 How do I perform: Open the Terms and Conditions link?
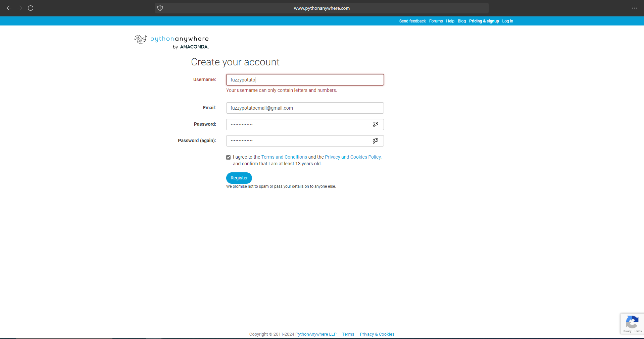pyautogui.click(x=284, y=157)
